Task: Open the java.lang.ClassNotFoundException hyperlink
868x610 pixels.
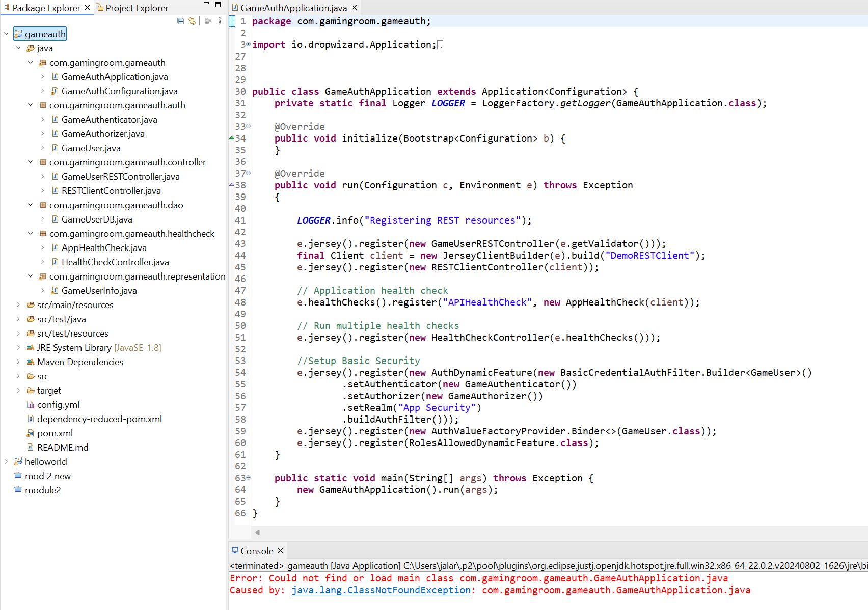Action: point(381,590)
